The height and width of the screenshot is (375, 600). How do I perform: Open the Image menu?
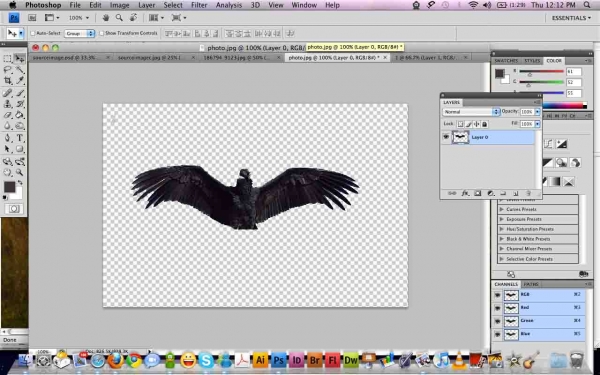(119, 5)
